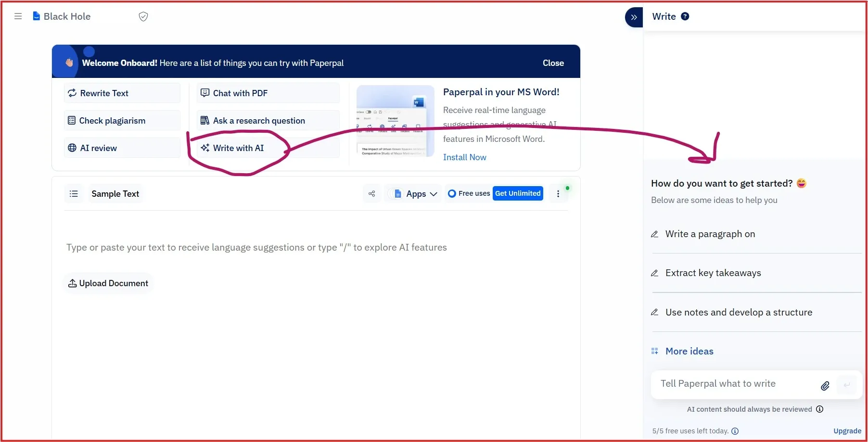Click the free uses left info icon
868x442 pixels.
tap(735, 431)
